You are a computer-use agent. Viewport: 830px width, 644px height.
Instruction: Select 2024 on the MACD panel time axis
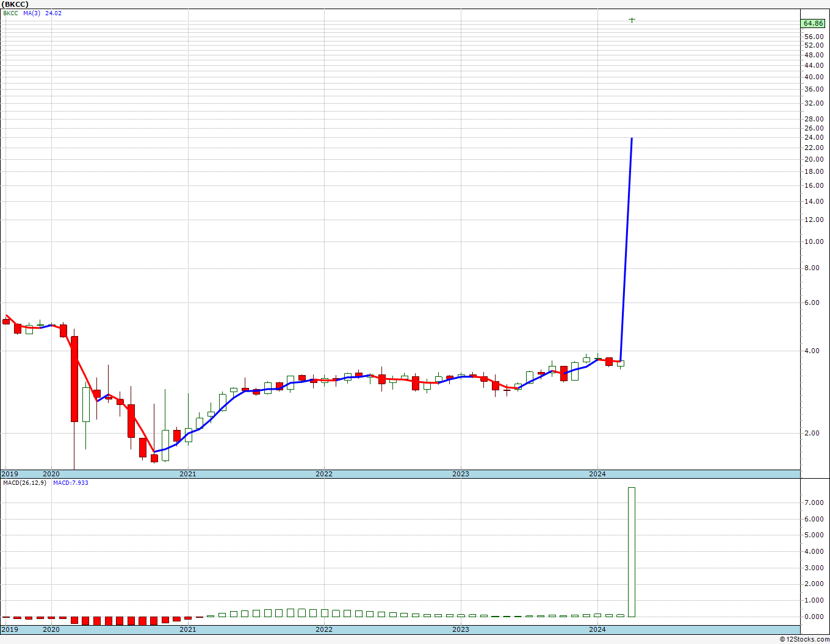click(597, 629)
